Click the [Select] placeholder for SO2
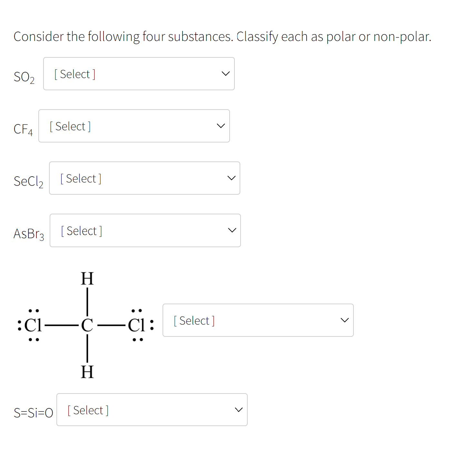The image size is (476, 467). [74, 73]
